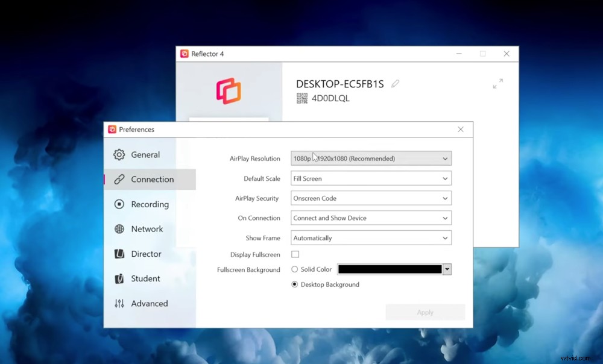Open the On Connection combo box
Screen dimensions: 603x364
370,218
